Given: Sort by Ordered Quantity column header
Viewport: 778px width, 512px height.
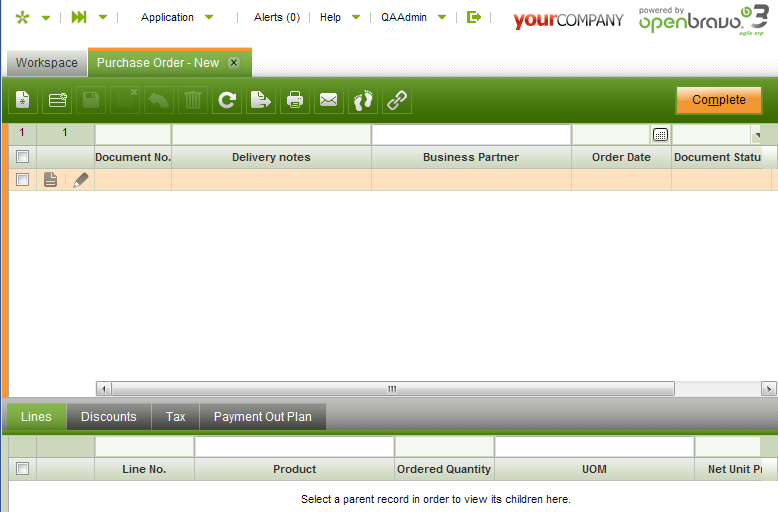Looking at the screenshot, I should click(445, 469).
